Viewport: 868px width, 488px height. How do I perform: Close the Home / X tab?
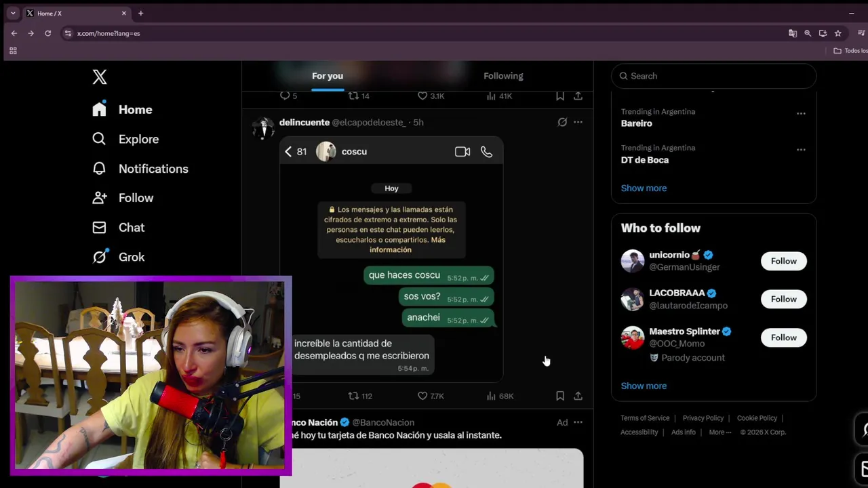point(124,13)
